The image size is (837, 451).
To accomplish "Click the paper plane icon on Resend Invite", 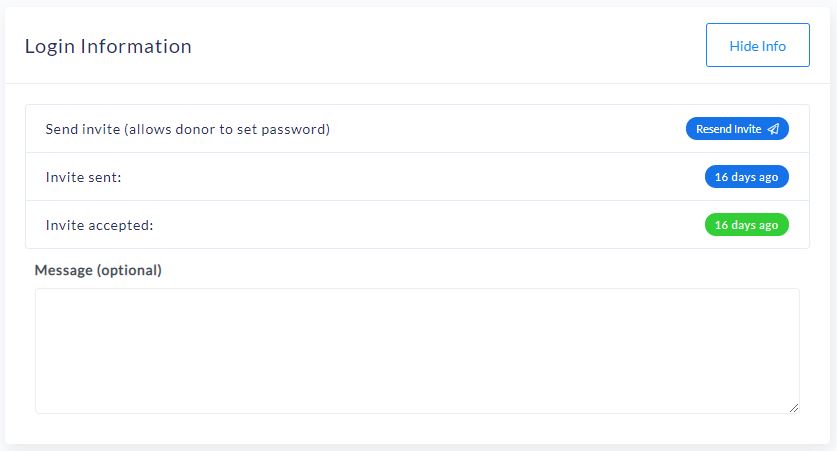I will click(773, 129).
